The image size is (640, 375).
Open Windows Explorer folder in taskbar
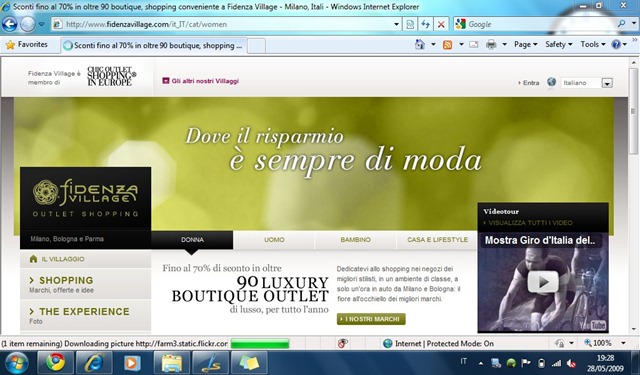tap(171, 362)
